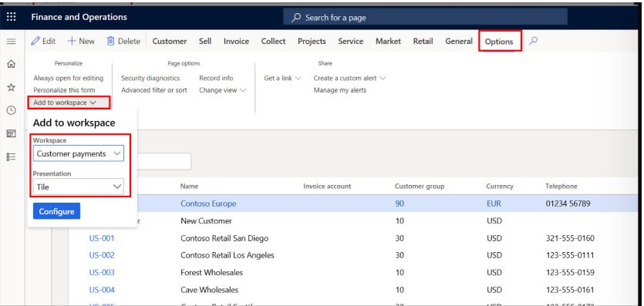The height and width of the screenshot is (306, 644).
Task: Click the Edit pencil button
Action: tap(43, 41)
